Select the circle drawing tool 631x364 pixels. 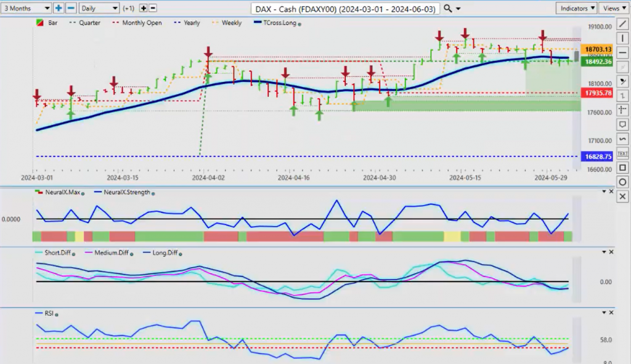click(x=622, y=182)
